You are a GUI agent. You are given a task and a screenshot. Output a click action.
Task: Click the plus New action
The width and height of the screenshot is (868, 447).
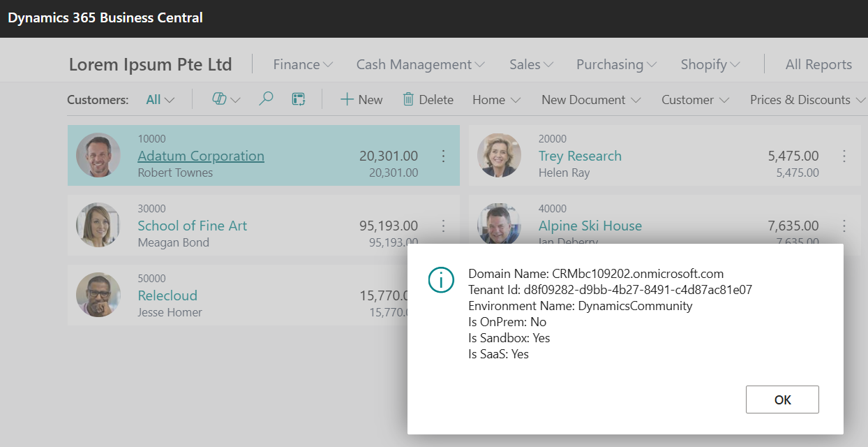pyautogui.click(x=361, y=100)
